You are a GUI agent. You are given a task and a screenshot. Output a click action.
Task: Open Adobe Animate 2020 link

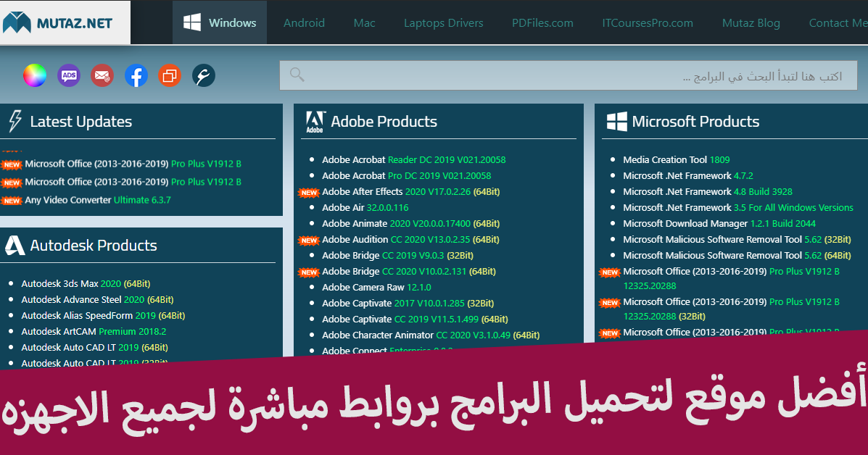tap(410, 224)
